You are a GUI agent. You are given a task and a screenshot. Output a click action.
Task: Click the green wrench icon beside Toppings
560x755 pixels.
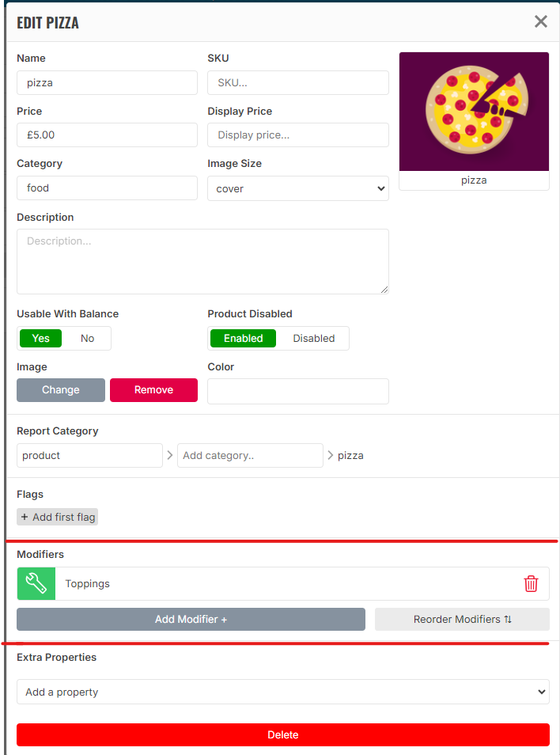36,584
